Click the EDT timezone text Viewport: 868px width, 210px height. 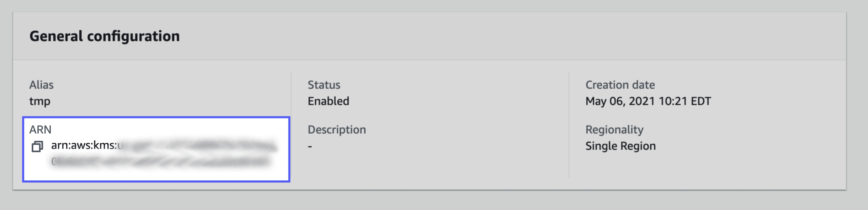coord(701,101)
